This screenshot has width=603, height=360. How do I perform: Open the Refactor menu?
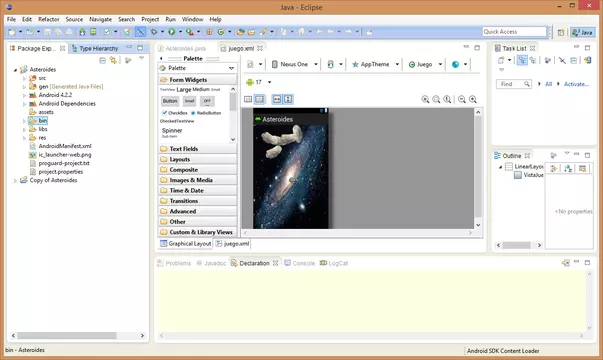tap(48, 19)
